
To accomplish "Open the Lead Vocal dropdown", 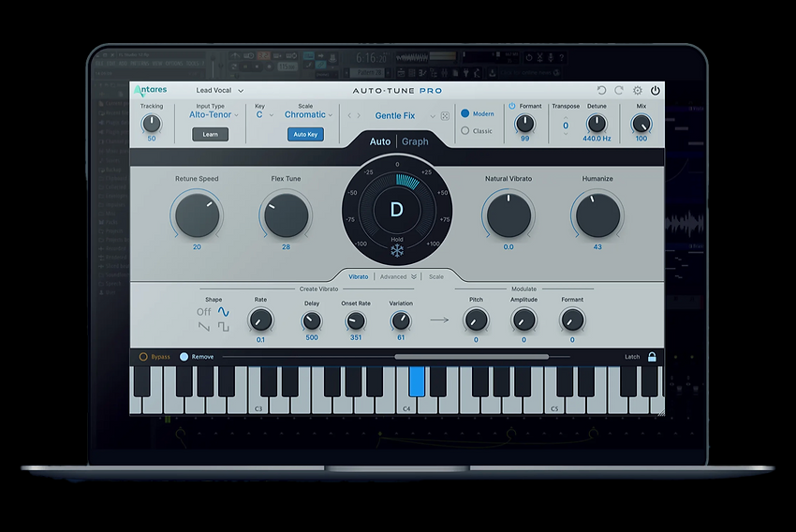I will tap(220, 90).
